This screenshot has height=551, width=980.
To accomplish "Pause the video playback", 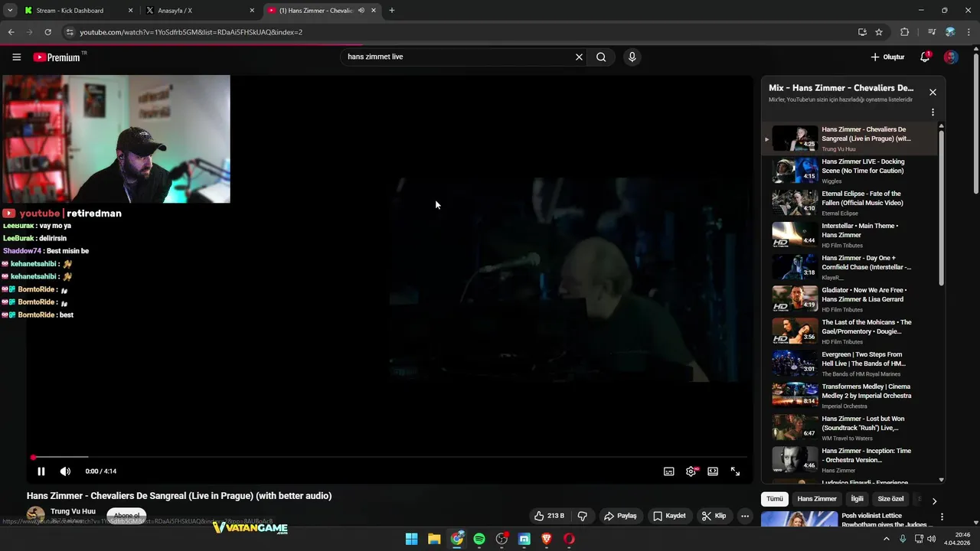I will click(x=41, y=471).
